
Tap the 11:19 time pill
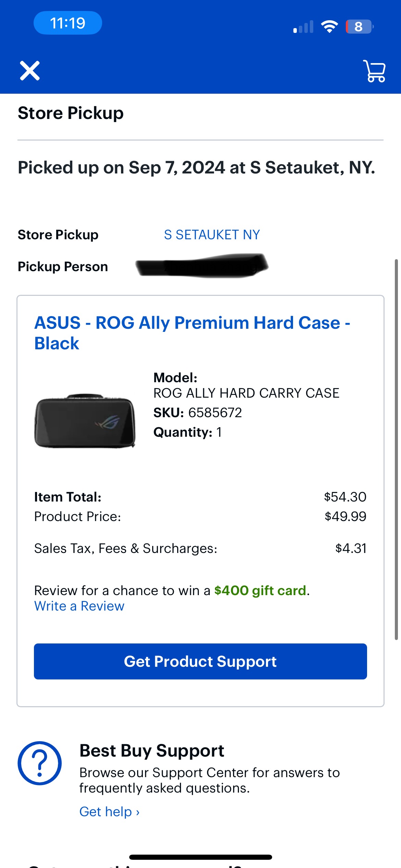point(68,23)
